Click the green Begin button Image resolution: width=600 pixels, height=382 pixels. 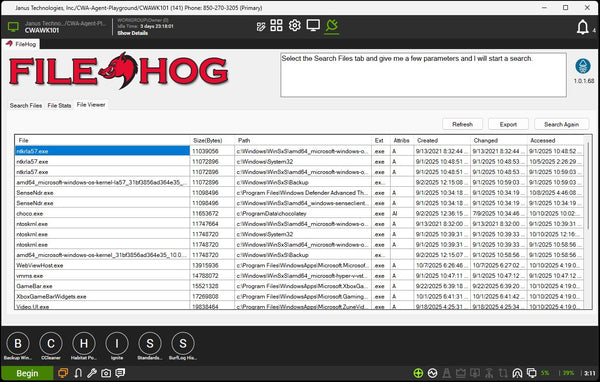coord(27,373)
